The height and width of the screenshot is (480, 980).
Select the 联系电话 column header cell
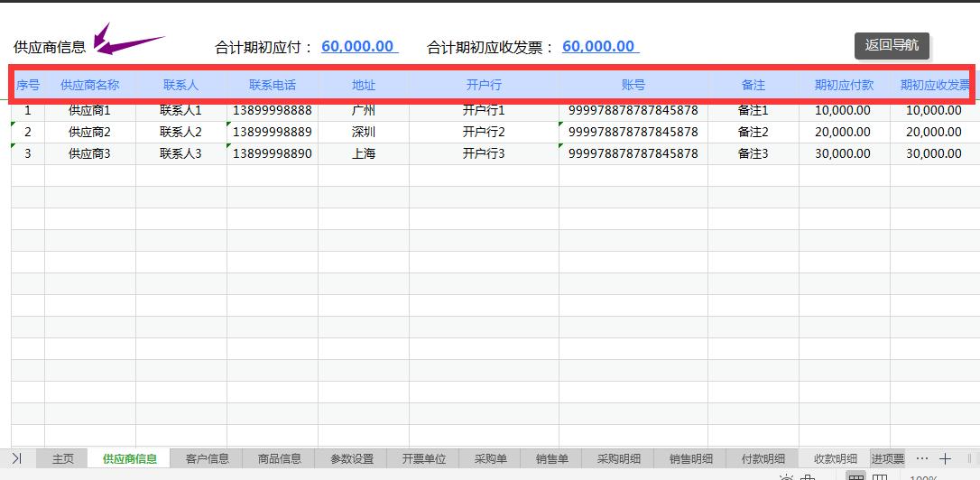(273, 85)
